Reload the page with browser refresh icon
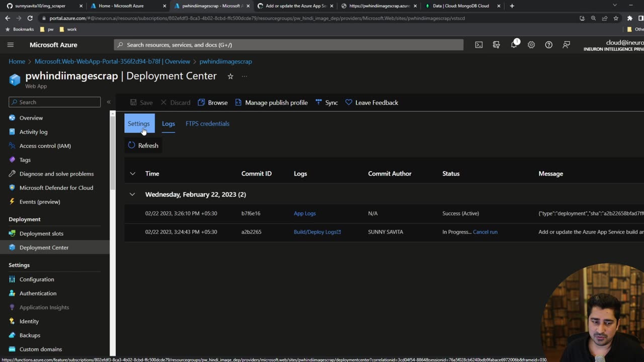 point(30,18)
